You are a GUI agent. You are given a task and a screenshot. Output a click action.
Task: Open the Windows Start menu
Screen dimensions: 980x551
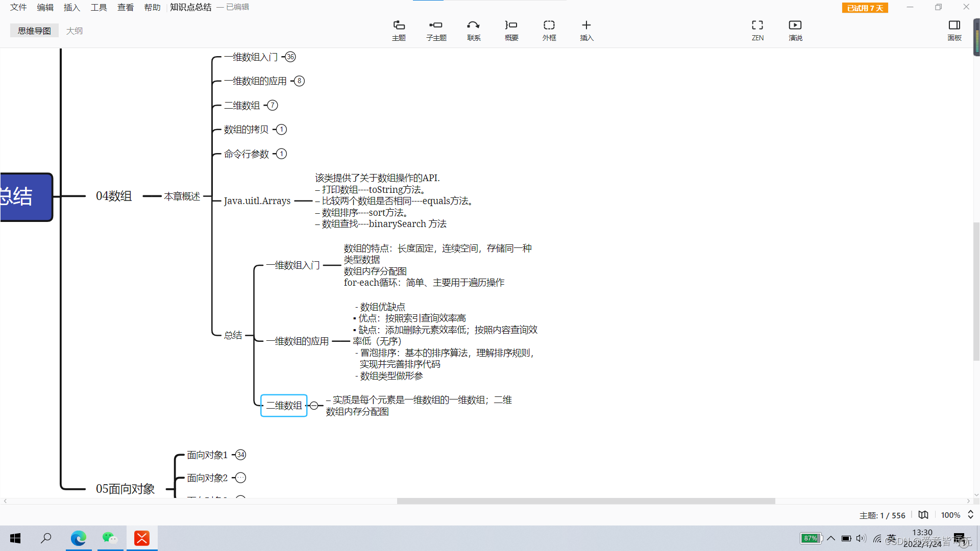point(15,538)
